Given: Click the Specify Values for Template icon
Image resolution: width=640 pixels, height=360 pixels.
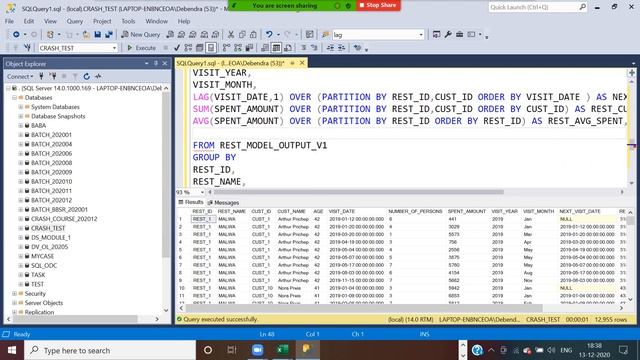Looking at the screenshot, I should coord(358,48).
